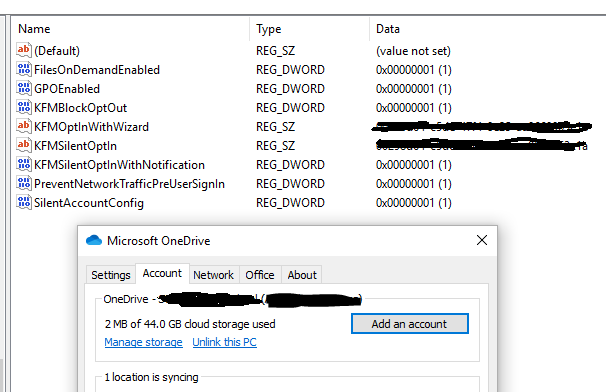The width and height of the screenshot is (606, 392).
Task: Click data value of FilesOnDemandEnabled row
Action: [x=414, y=70]
